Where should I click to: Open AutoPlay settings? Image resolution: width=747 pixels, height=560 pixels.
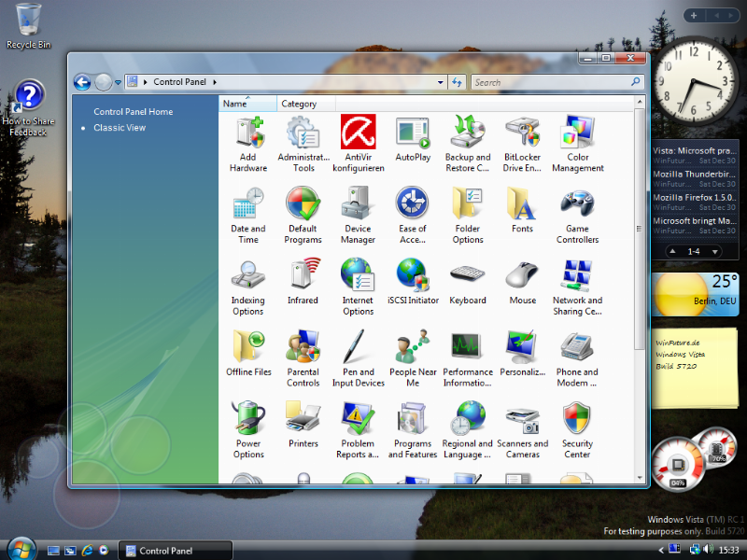tap(413, 138)
